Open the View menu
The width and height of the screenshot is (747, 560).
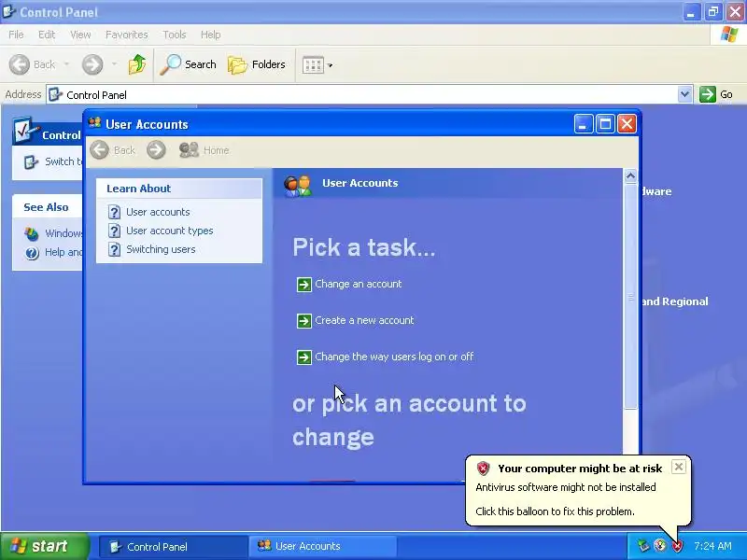tap(80, 35)
